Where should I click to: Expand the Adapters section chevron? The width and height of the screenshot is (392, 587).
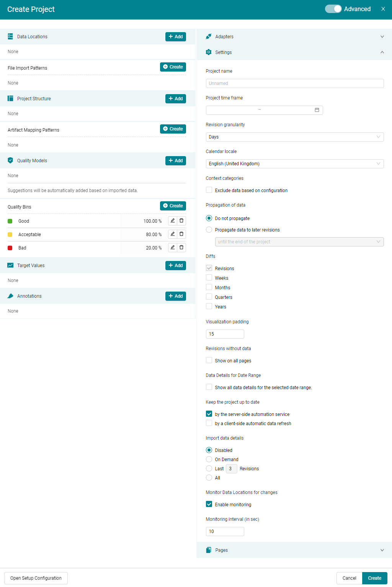tap(382, 37)
